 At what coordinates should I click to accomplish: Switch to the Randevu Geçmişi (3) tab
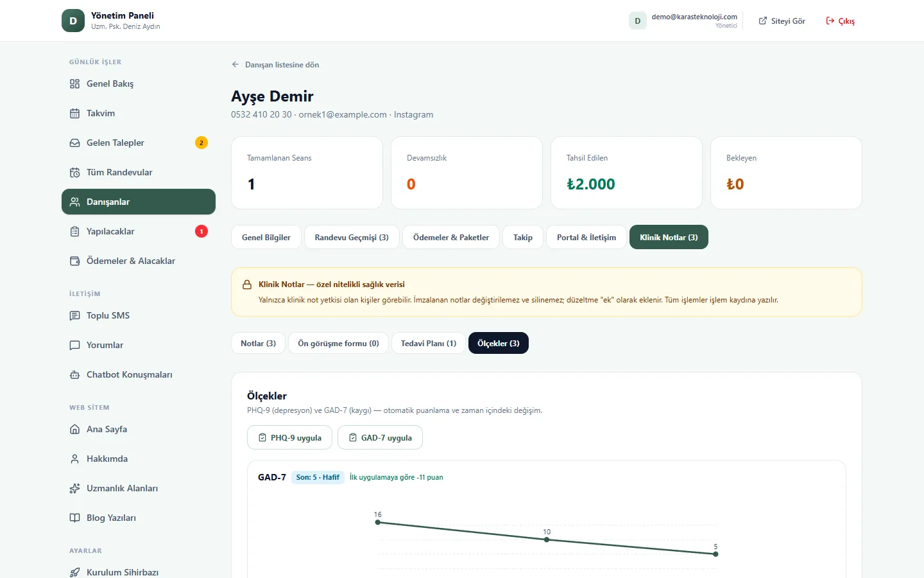point(352,237)
